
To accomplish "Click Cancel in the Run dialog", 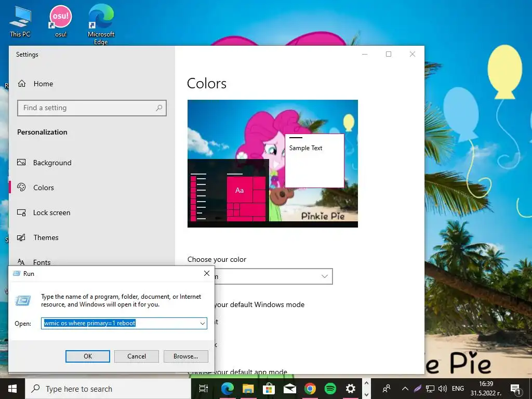I will 137,356.
